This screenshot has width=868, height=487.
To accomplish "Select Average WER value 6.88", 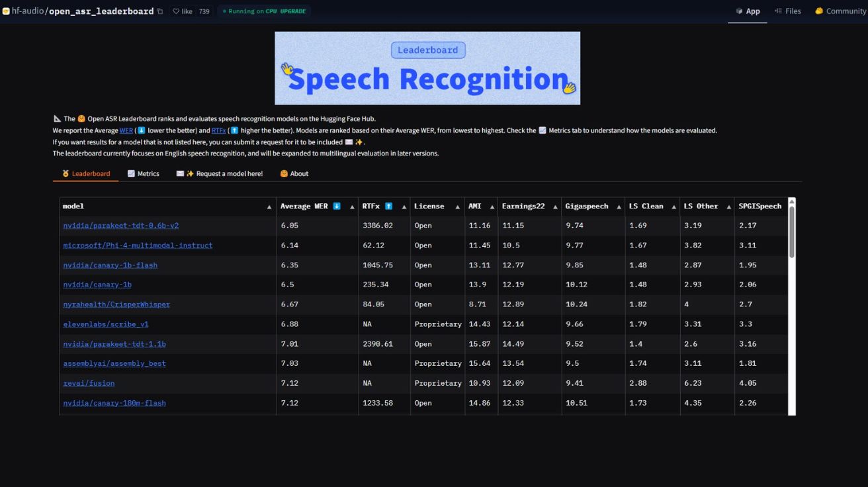I will (x=290, y=324).
